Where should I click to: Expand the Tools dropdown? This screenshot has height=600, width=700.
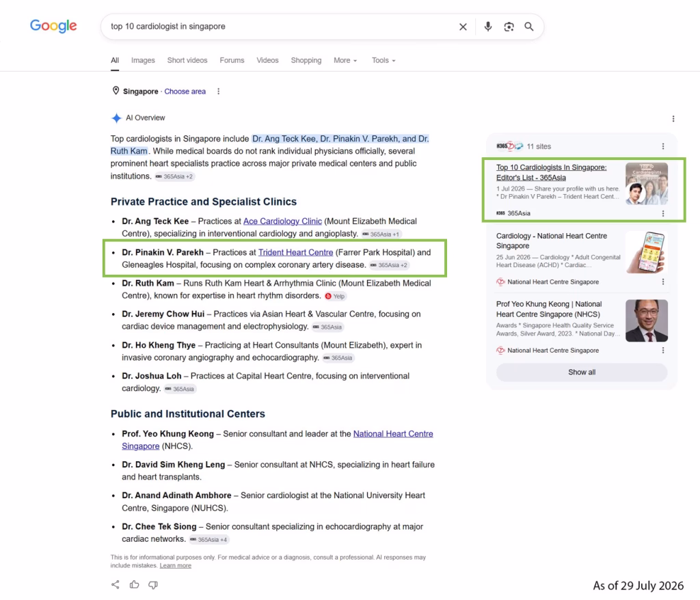tap(383, 60)
